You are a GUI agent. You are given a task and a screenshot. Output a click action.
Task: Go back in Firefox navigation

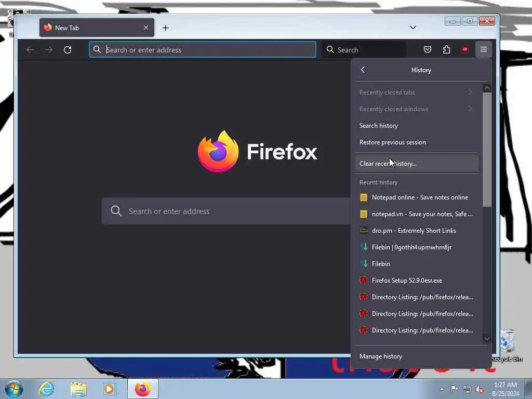pos(30,50)
